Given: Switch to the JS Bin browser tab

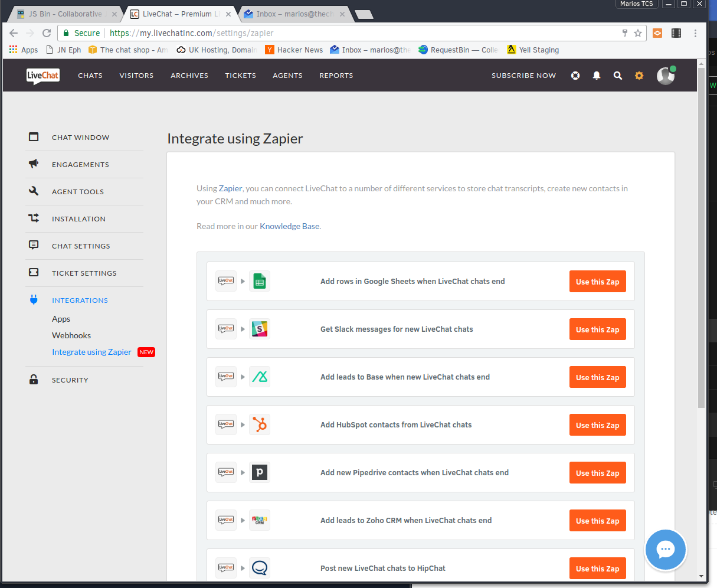Looking at the screenshot, I should click(65, 14).
